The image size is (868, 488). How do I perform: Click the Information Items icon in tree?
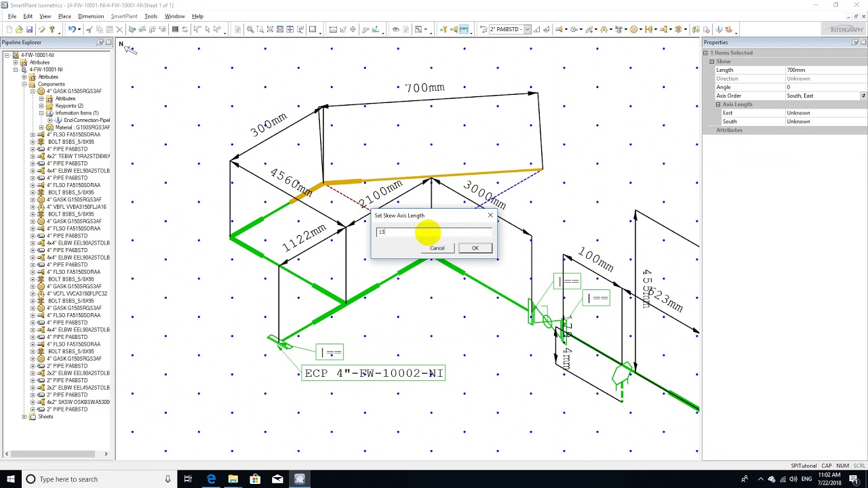(50, 113)
